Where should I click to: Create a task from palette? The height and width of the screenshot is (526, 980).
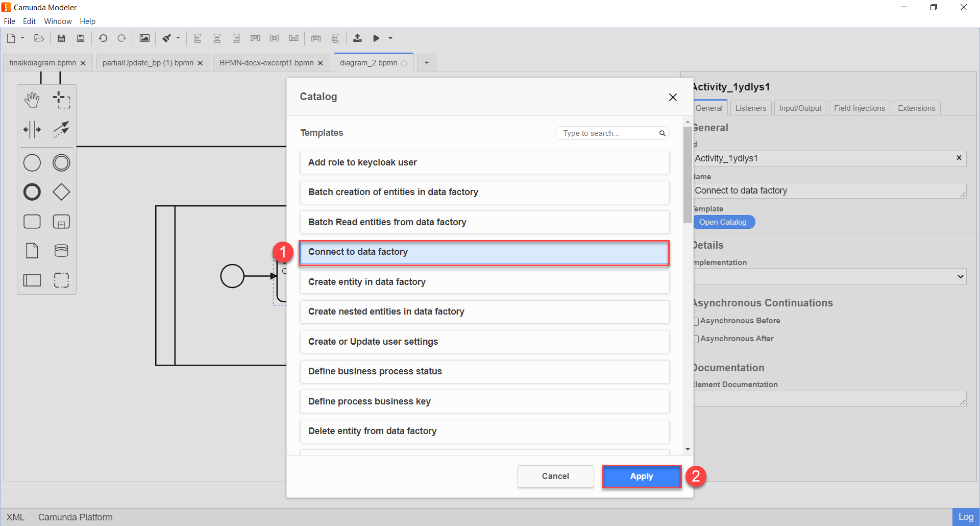pos(32,222)
